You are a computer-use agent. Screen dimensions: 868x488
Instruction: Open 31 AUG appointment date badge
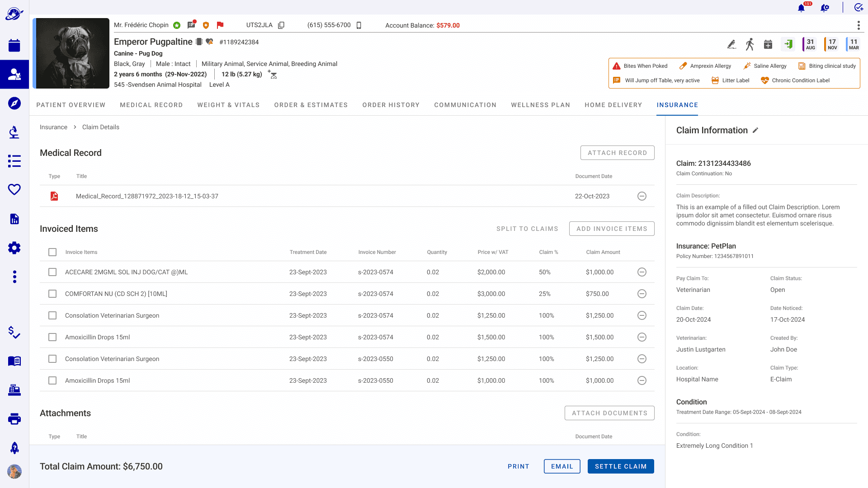click(810, 44)
